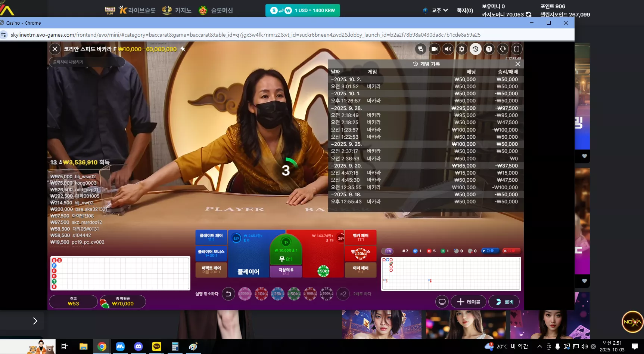Viewport: 644px width, 354px height.
Task: Select the 500k chip
Action: pyautogui.click(x=327, y=294)
